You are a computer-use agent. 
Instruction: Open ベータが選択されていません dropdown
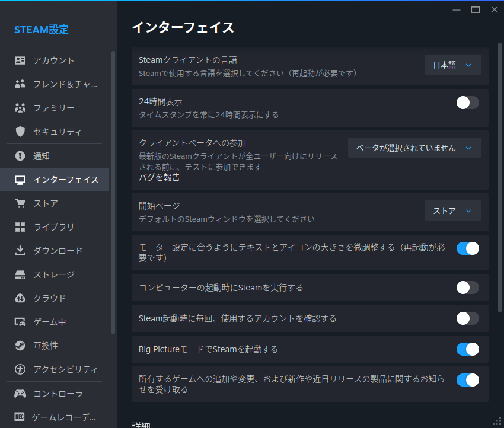414,148
